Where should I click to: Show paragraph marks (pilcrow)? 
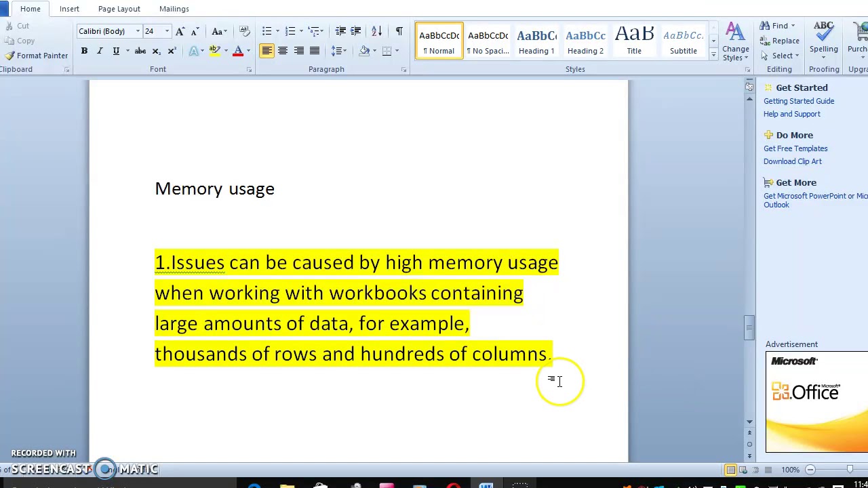coord(399,31)
